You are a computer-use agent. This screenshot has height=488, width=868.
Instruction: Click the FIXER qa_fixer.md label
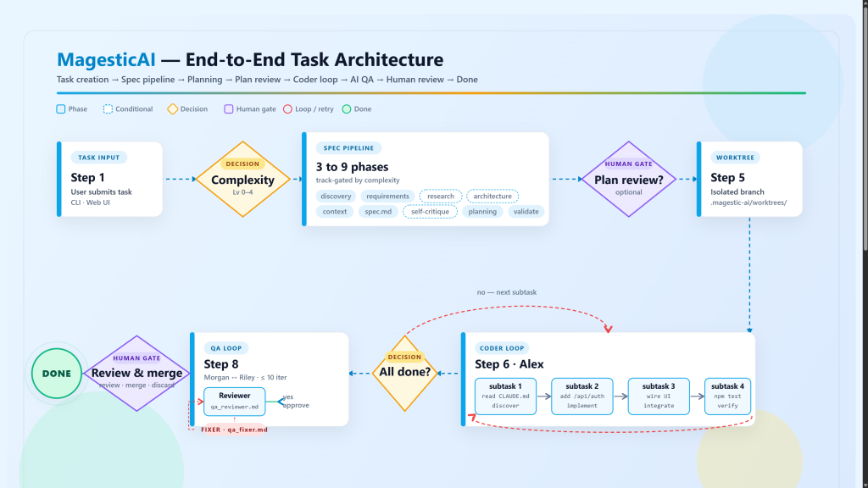234,430
